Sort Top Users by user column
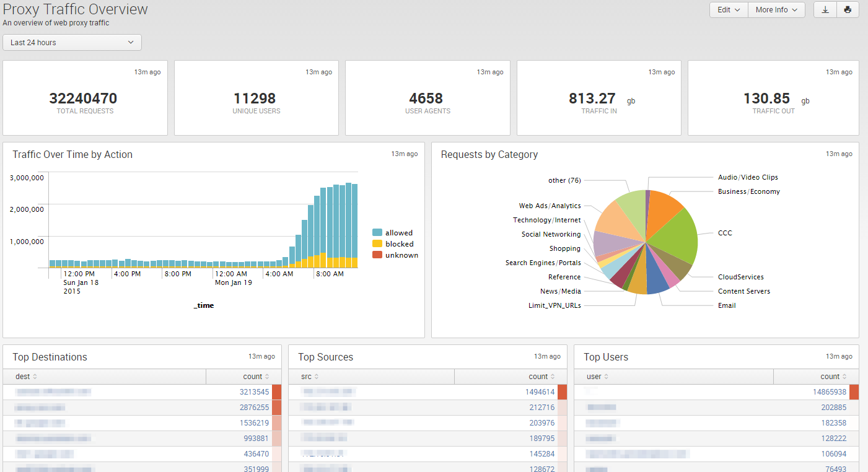The width and height of the screenshot is (868, 472). 598,377
